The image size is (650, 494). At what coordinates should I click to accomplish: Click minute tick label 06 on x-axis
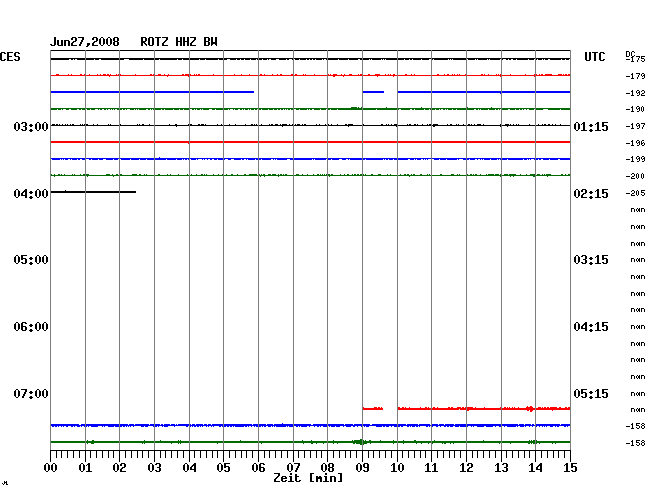point(258,468)
